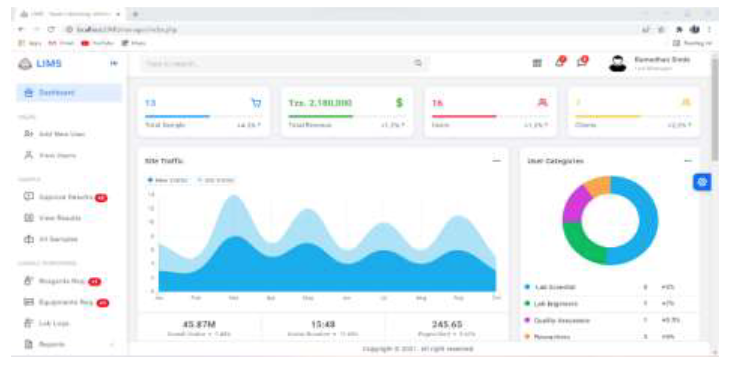Click the 245.65 statistic value
Image resolution: width=734 pixels, height=370 pixels.
coord(447,324)
